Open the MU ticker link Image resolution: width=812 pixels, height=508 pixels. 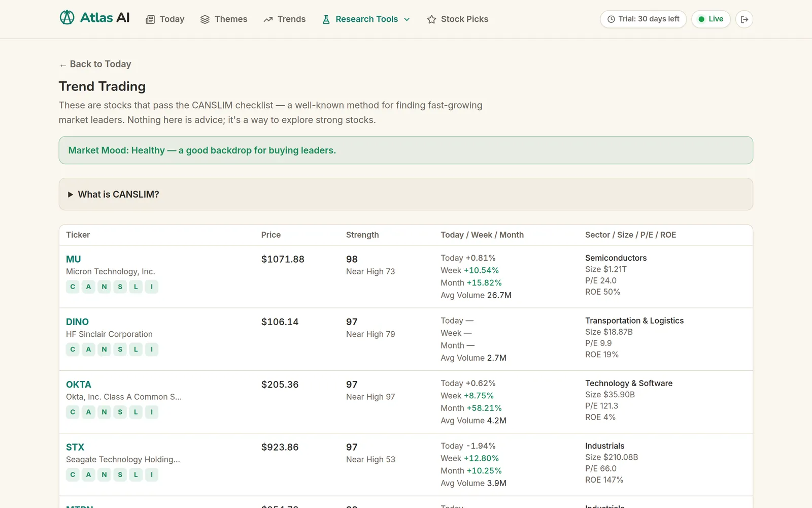74,259
